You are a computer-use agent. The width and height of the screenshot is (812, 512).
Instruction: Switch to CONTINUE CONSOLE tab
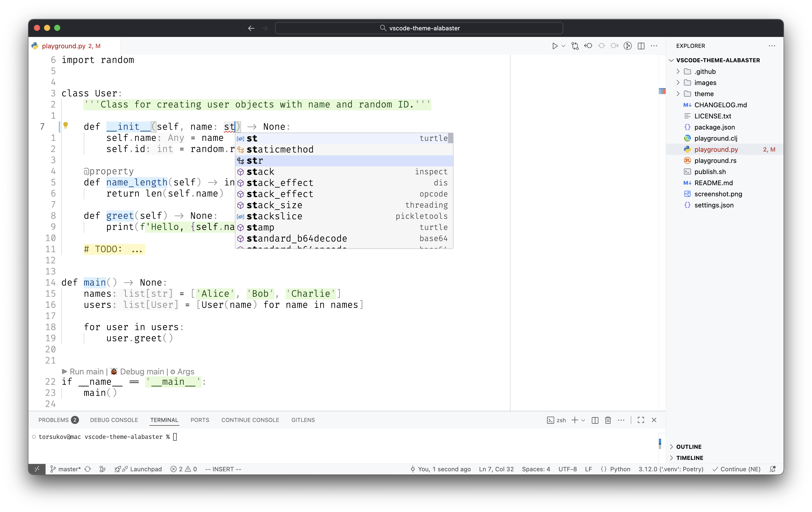click(x=250, y=420)
